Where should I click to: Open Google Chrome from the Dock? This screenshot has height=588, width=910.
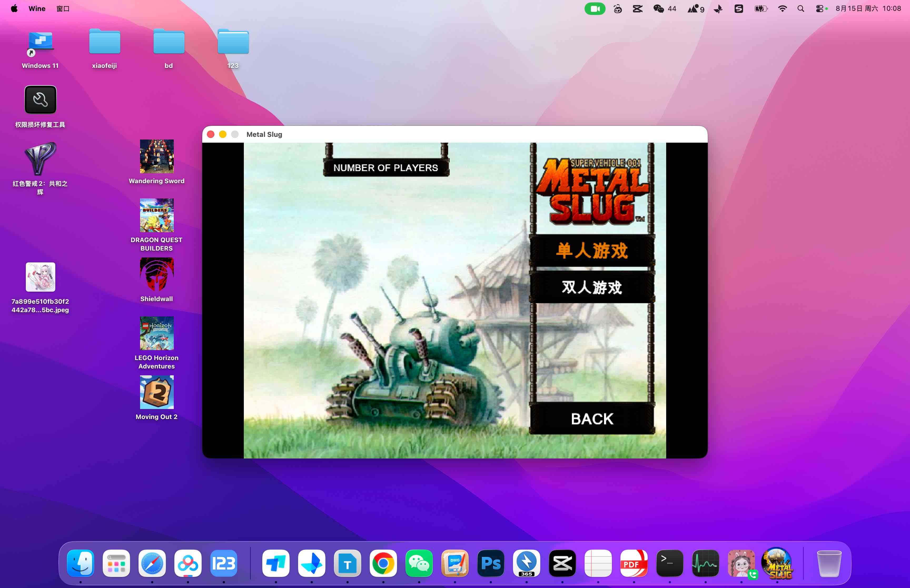(383, 563)
